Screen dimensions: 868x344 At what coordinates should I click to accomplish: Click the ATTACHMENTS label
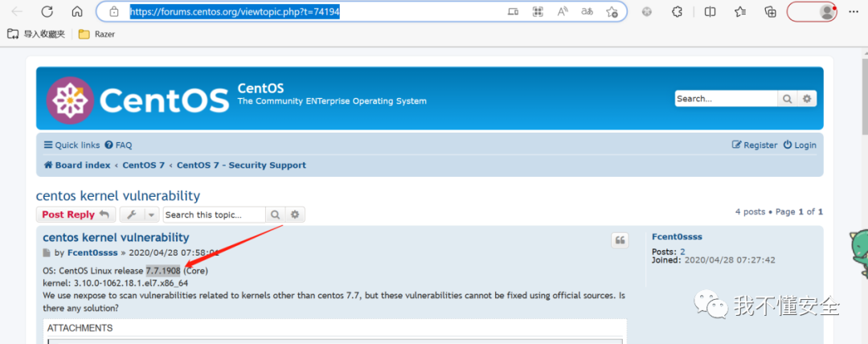(x=80, y=329)
